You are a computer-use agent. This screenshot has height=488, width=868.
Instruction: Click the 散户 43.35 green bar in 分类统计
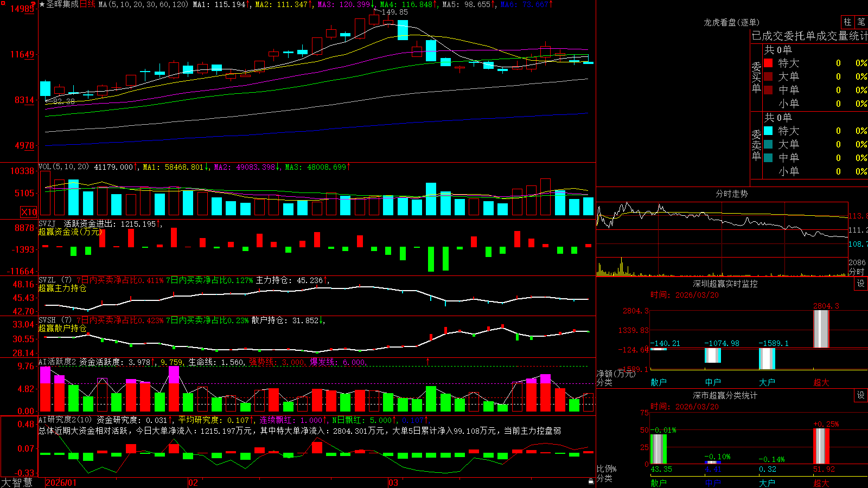pos(659,449)
